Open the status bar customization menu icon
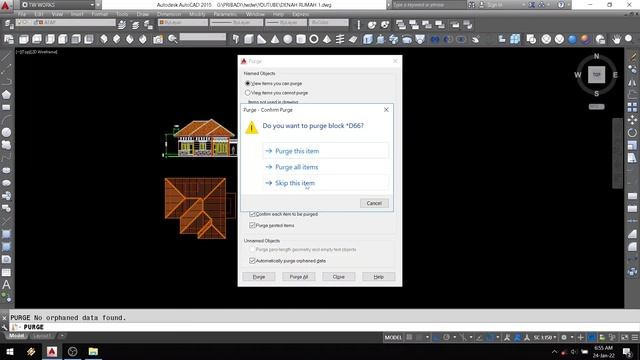The image size is (640, 360). pos(635,338)
